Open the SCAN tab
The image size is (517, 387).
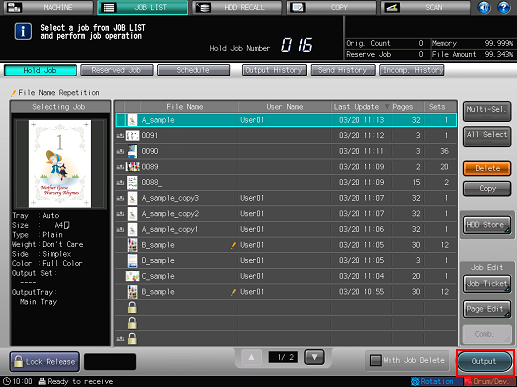click(x=426, y=7)
